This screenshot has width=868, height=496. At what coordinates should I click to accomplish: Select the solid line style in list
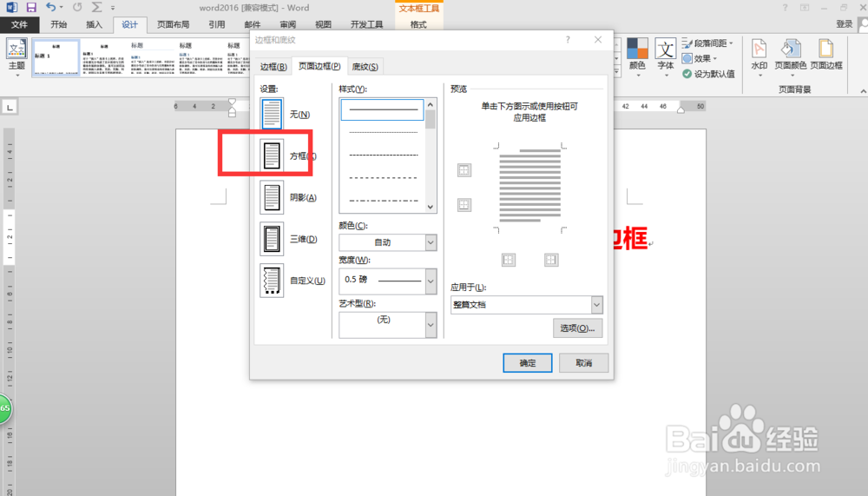[383, 109]
